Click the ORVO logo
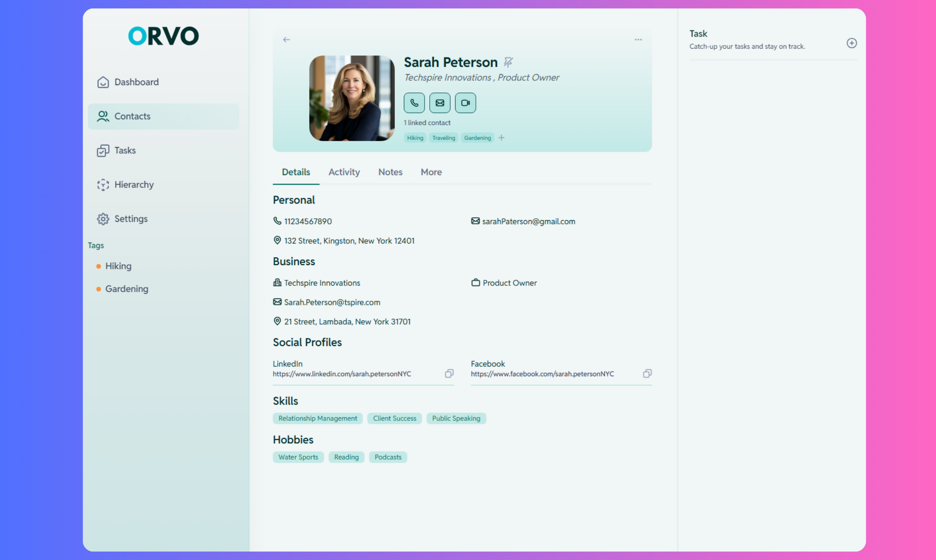936x560 pixels. (x=163, y=36)
